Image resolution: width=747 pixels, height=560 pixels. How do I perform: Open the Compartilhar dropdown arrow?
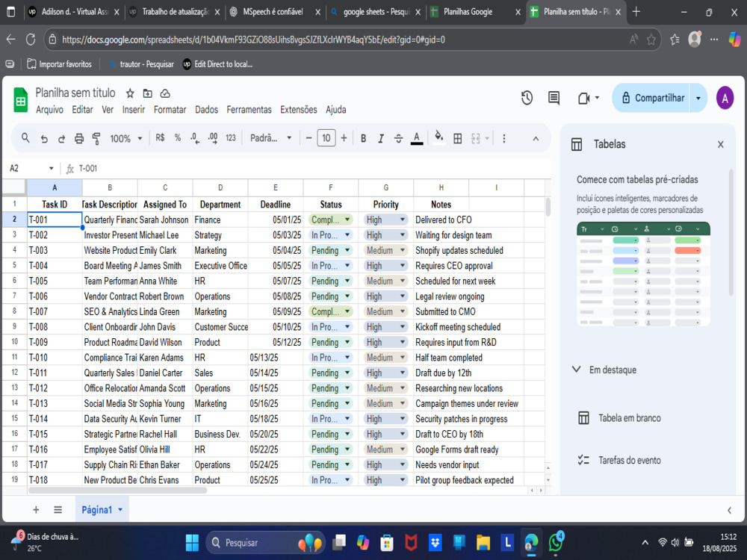pos(698,98)
